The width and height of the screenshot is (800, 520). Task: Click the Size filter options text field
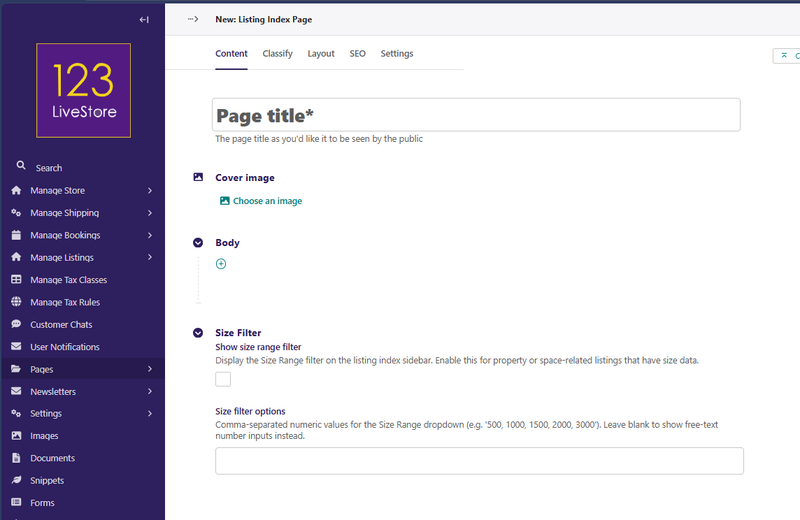click(x=479, y=461)
